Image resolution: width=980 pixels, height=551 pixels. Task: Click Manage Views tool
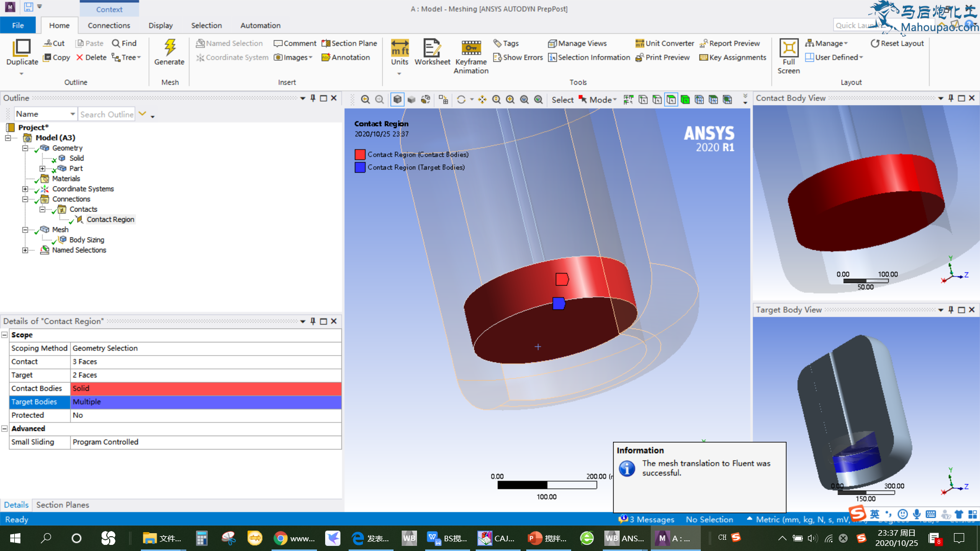[x=577, y=43]
